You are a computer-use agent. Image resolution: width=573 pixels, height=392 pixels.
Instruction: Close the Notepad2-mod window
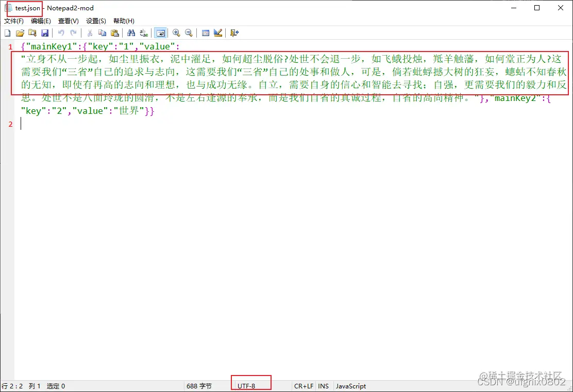[561, 8]
